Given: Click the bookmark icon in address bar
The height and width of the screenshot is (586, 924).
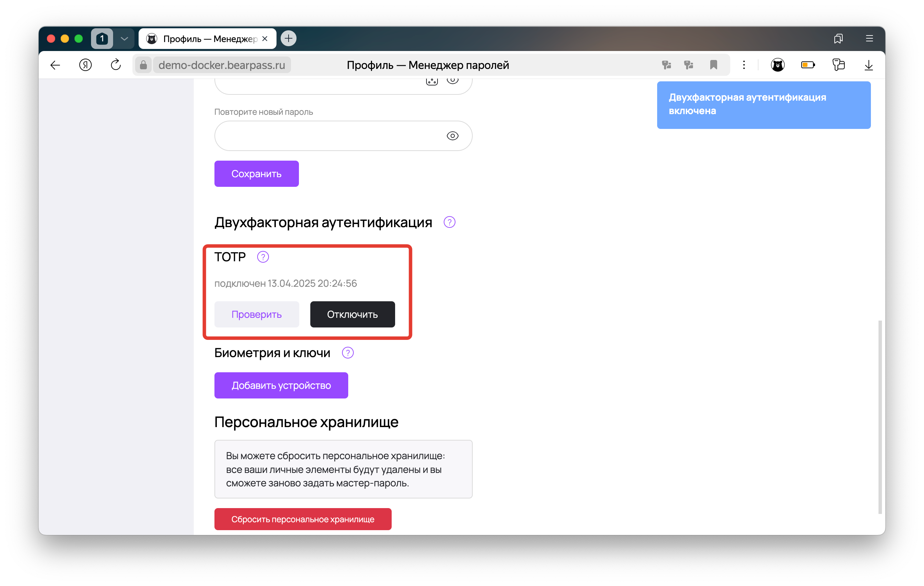Looking at the screenshot, I should (713, 65).
